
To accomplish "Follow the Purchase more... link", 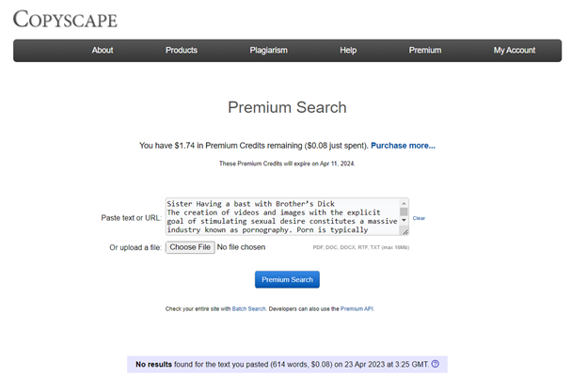I will (x=403, y=146).
